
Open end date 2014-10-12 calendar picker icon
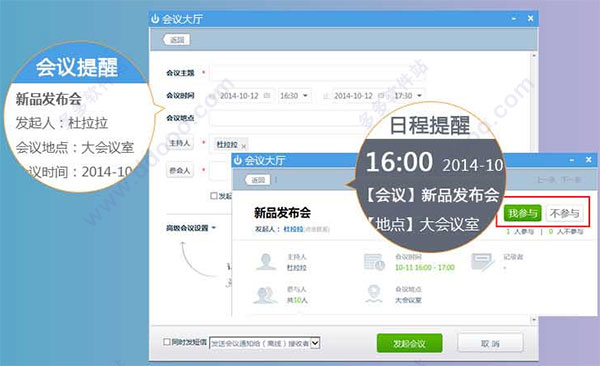(x=382, y=95)
